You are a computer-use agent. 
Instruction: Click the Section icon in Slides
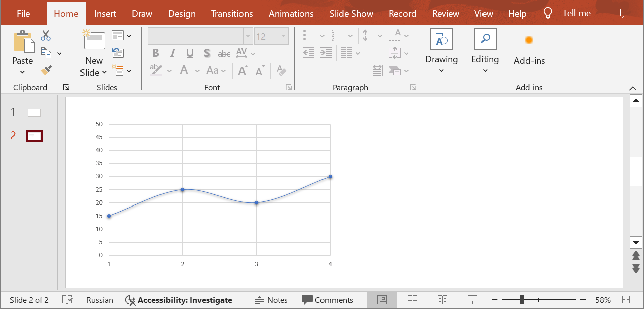(117, 70)
